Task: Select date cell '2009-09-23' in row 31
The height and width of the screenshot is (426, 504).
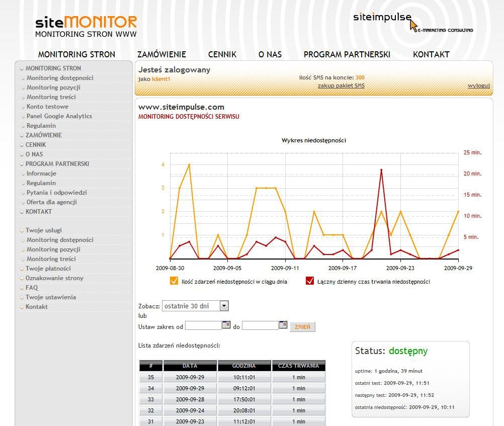Action: click(x=190, y=421)
